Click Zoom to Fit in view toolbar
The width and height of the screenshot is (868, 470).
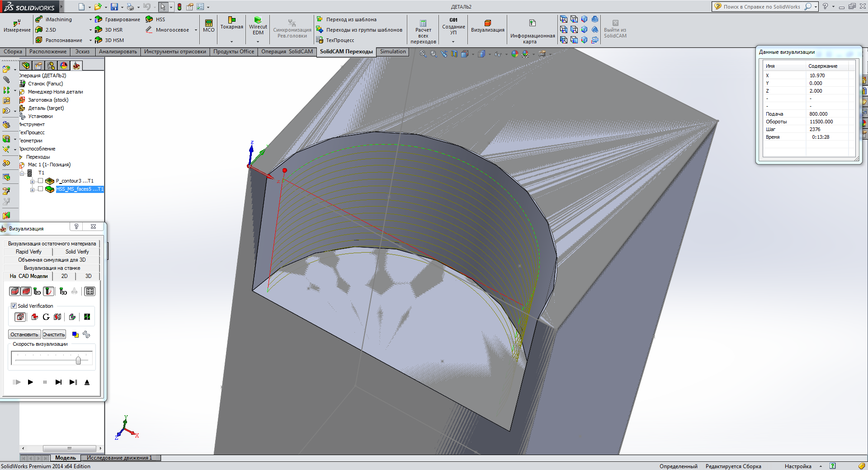click(423, 54)
